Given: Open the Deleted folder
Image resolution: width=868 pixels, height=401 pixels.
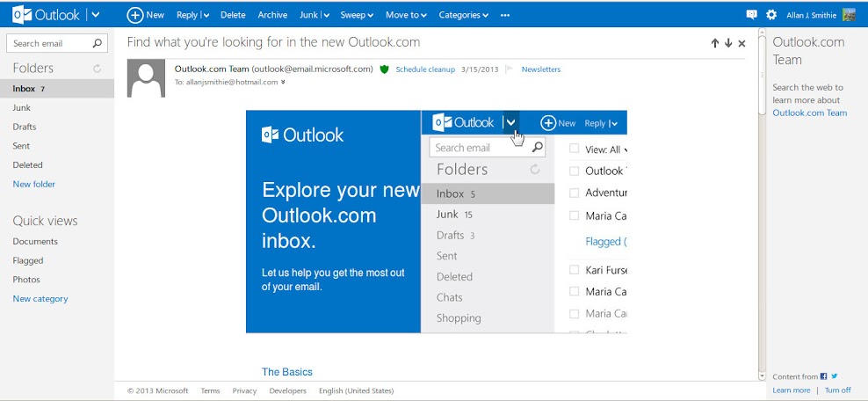Looking at the screenshot, I should [x=28, y=165].
